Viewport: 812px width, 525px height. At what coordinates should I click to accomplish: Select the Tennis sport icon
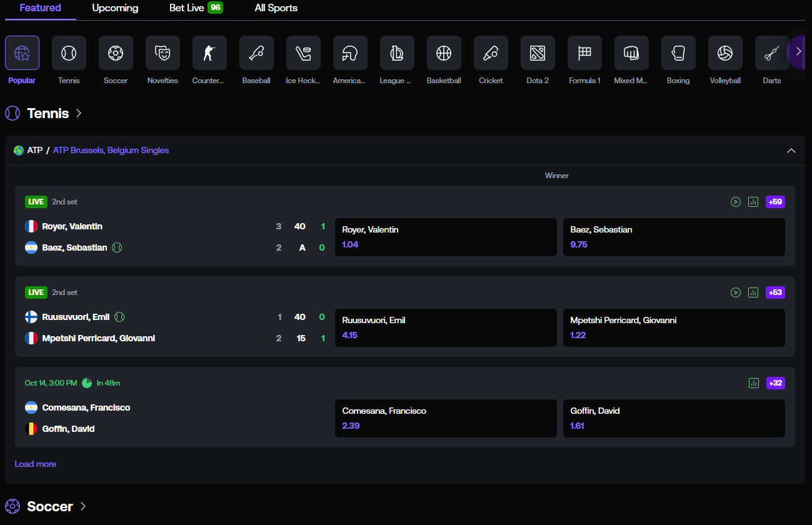click(69, 53)
